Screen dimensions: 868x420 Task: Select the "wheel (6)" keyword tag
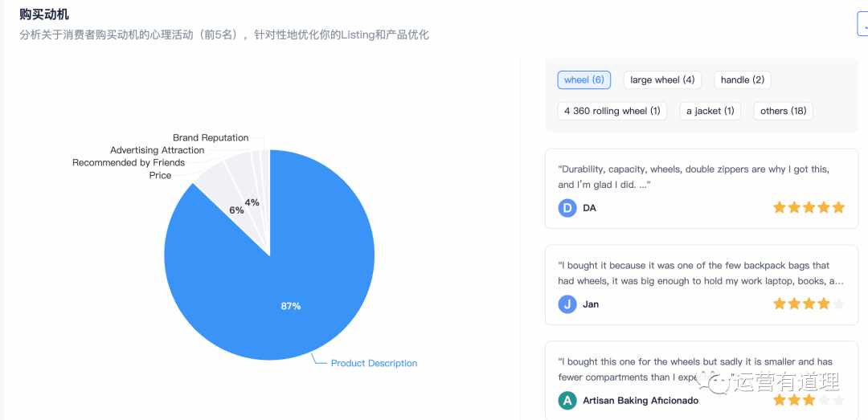coord(583,80)
